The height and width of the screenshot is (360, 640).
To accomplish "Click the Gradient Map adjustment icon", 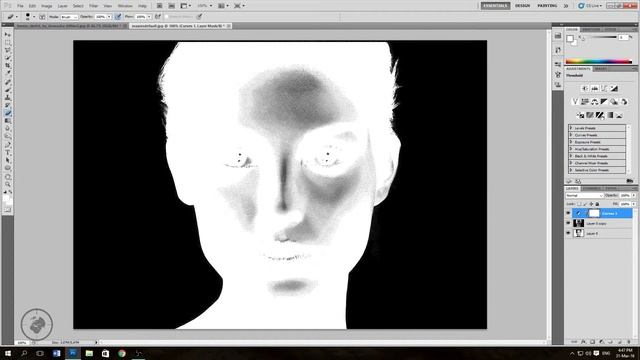I will coord(610,116).
